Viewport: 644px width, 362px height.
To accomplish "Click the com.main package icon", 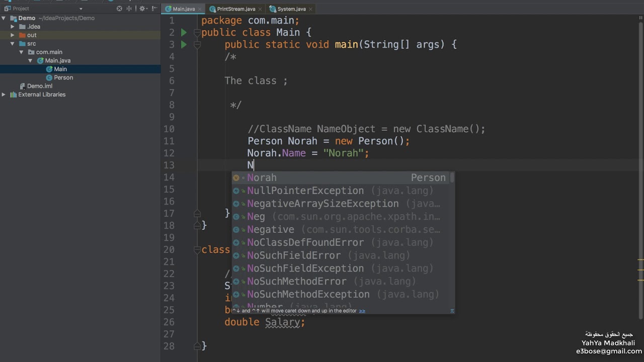I will [x=31, y=52].
